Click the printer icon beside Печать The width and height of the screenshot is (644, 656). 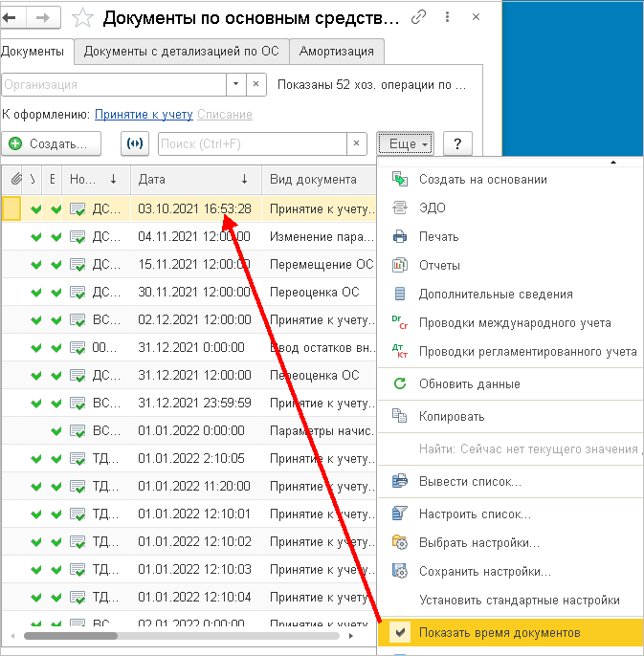tap(399, 236)
